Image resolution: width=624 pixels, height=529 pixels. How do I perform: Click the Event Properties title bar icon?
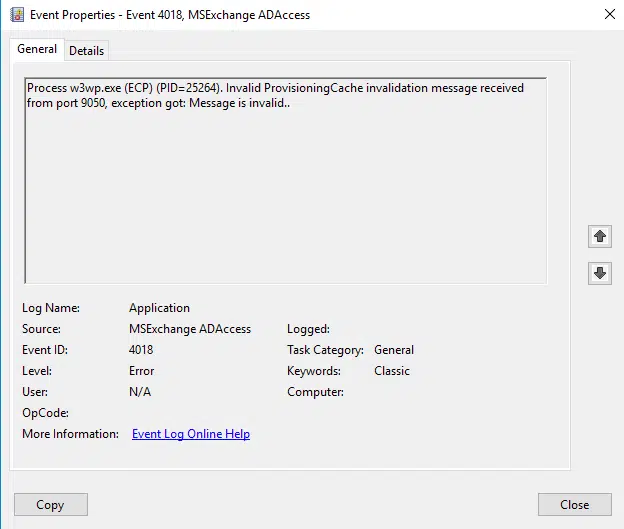[16, 15]
